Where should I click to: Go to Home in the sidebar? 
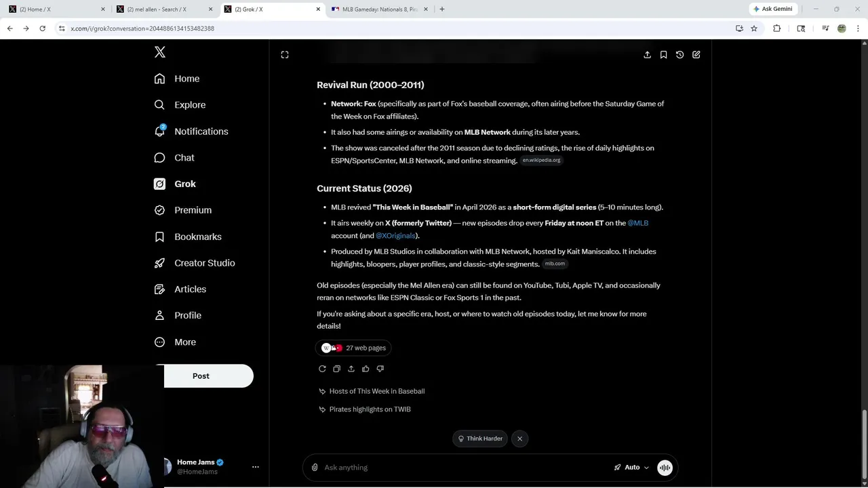pos(177,79)
